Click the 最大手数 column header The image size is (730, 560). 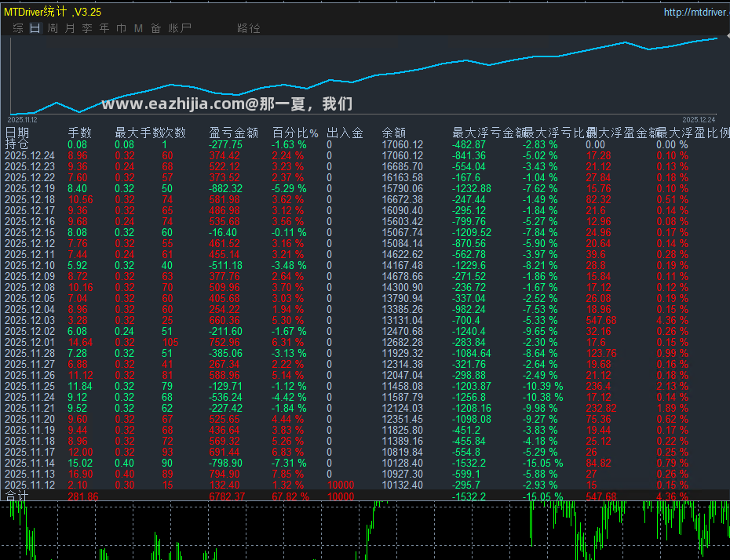139,133
